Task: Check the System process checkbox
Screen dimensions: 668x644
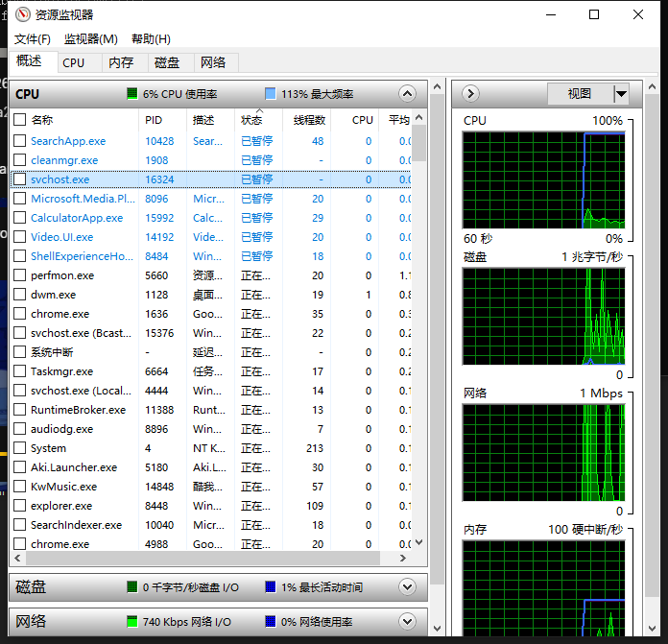Action: [19, 448]
